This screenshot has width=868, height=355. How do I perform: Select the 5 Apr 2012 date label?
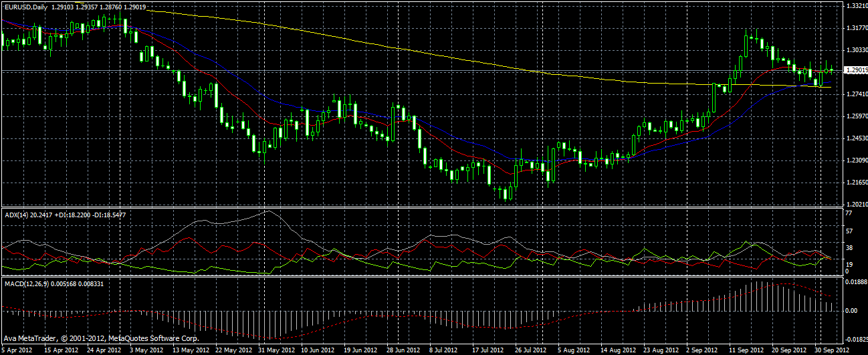pos(17,350)
